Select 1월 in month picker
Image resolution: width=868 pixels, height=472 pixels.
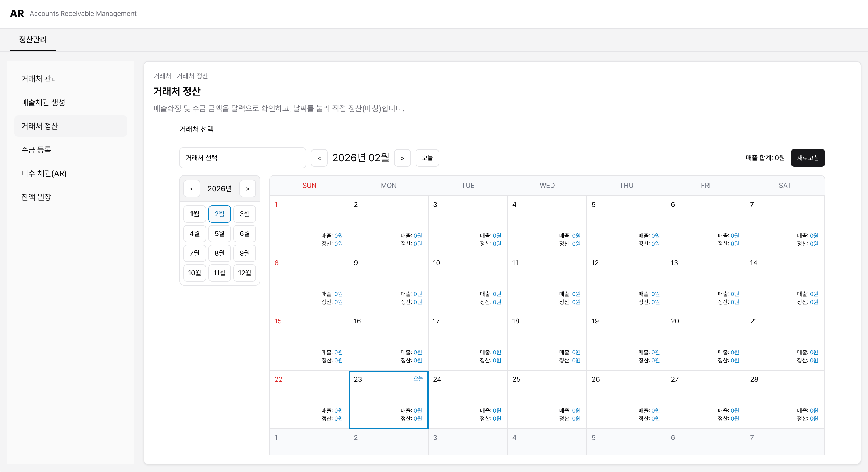tap(194, 214)
